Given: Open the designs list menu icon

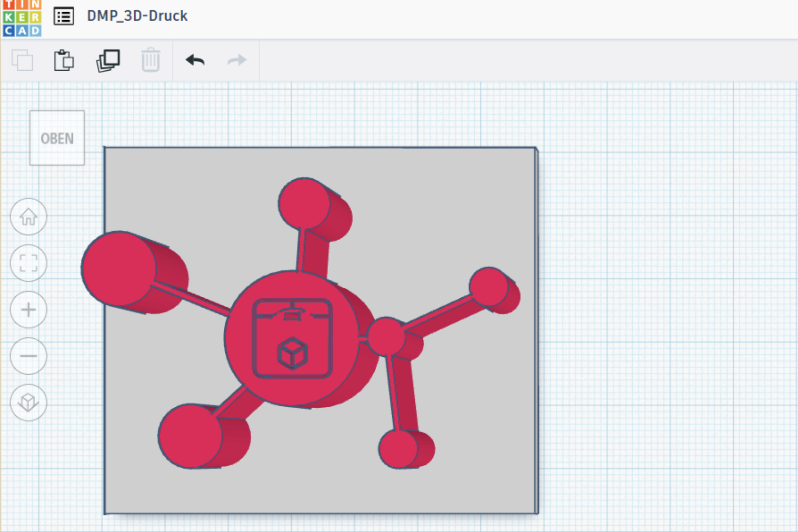Looking at the screenshot, I should pyautogui.click(x=63, y=17).
